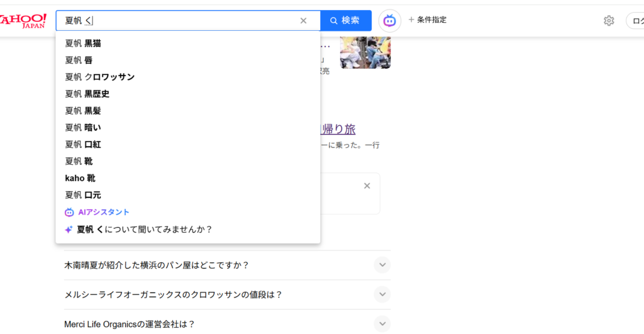Select suggestion 夏帆 黒猫

pyautogui.click(x=83, y=43)
